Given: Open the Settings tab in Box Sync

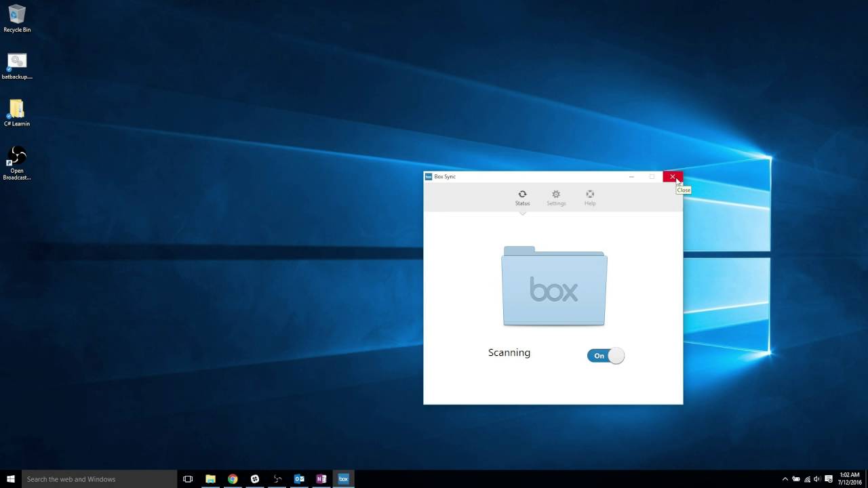Looking at the screenshot, I should coord(556,198).
